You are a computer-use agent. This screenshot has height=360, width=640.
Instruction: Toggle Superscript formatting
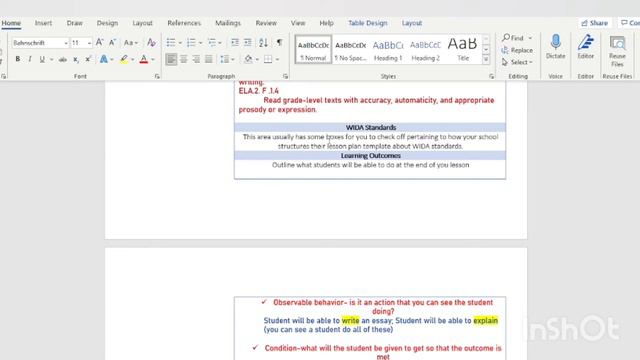pyautogui.click(x=88, y=60)
